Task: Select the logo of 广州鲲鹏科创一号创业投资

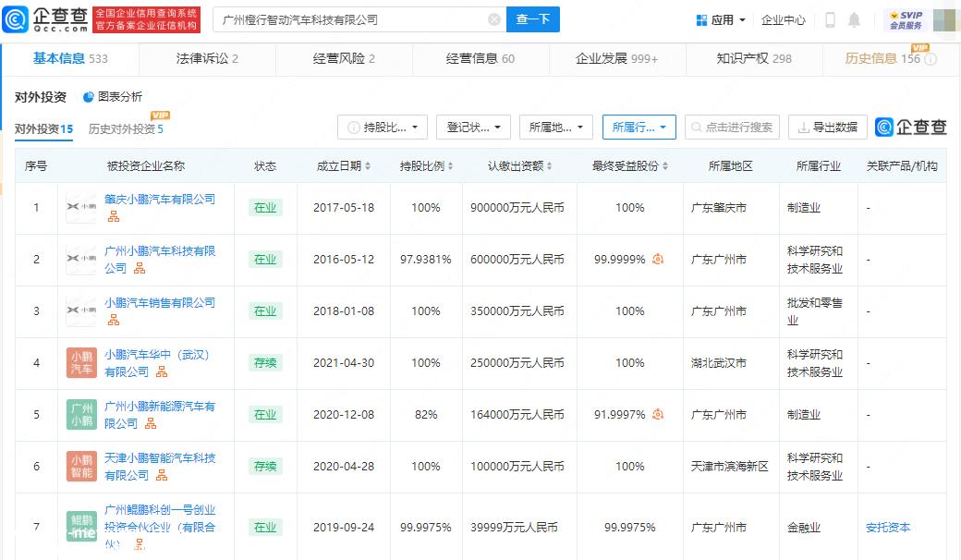Action: [x=81, y=527]
